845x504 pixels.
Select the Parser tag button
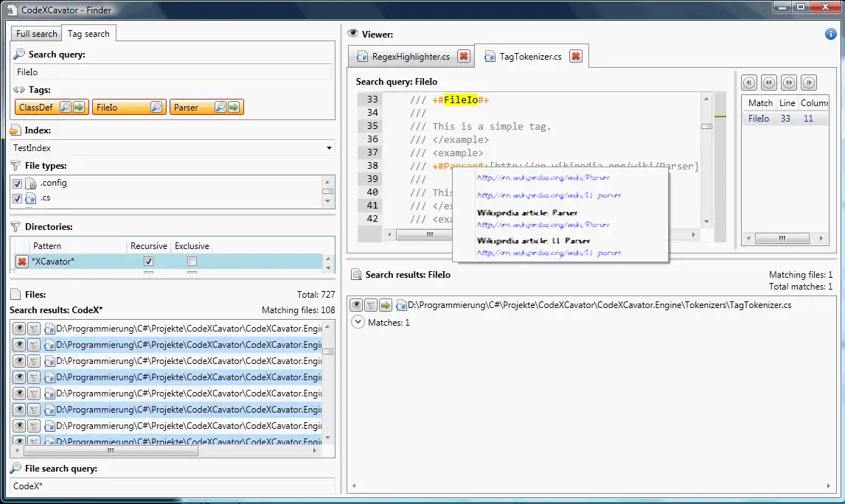(x=186, y=107)
